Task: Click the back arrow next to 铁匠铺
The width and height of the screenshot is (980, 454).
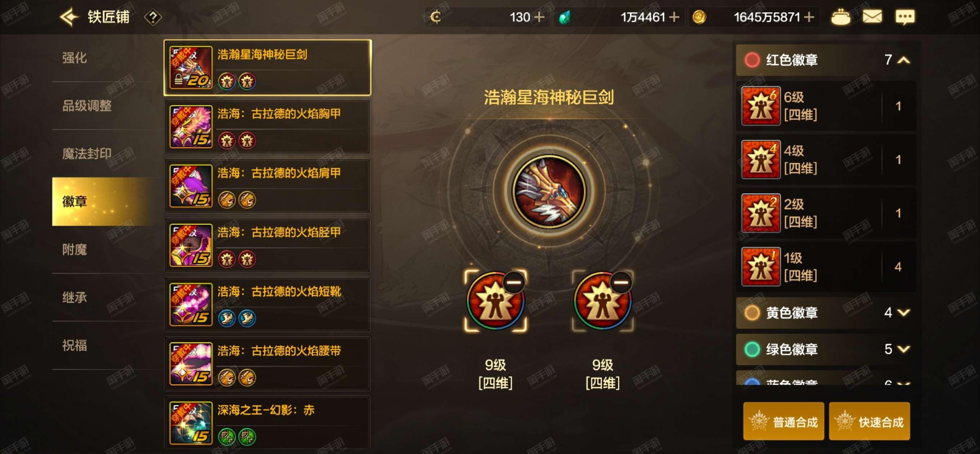Action: click(x=69, y=17)
